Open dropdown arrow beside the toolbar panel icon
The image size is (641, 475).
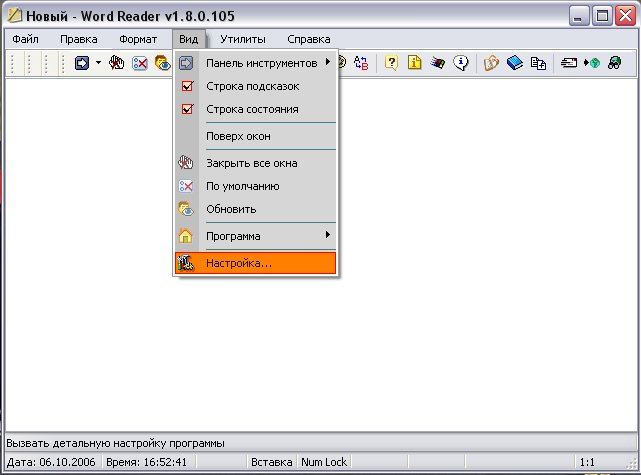(x=99, y=63)
